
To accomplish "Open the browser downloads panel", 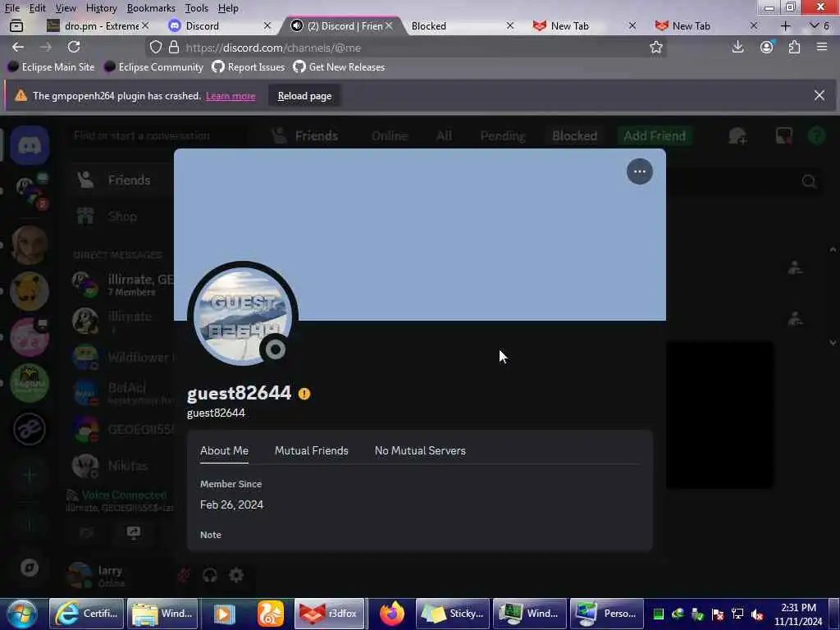I will click(x=737, y=47).
